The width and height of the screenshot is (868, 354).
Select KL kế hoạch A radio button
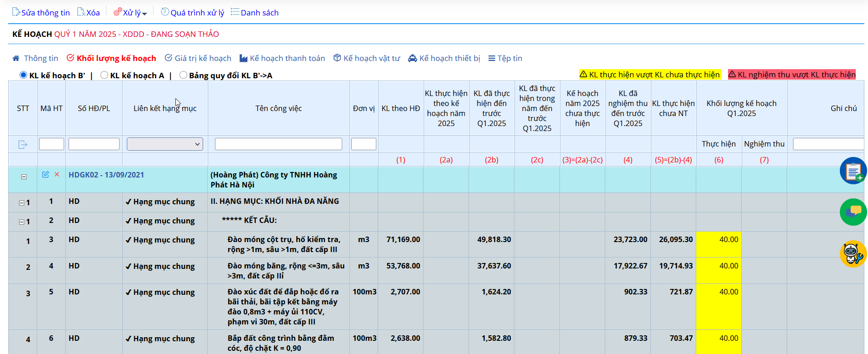pyautogui.click(x=105, y=75)
